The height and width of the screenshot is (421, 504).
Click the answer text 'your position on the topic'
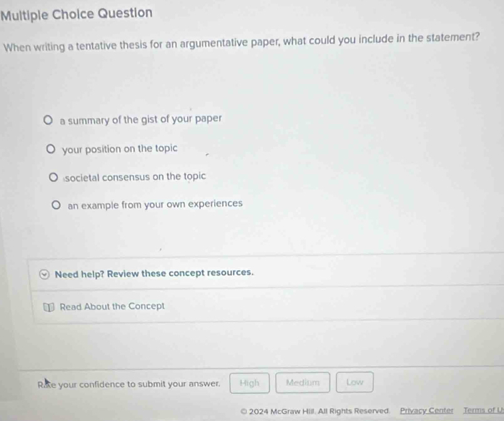coord(120,149)
